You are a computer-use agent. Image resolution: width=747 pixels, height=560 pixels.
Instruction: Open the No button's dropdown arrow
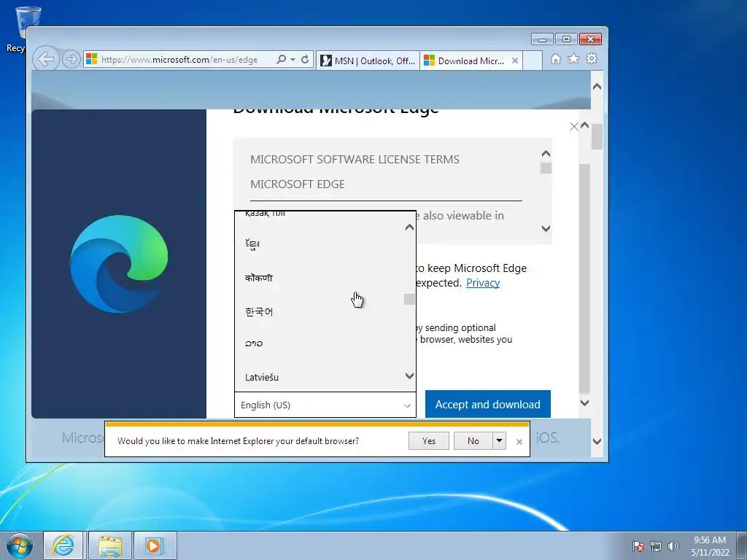[x=499, y=441]
